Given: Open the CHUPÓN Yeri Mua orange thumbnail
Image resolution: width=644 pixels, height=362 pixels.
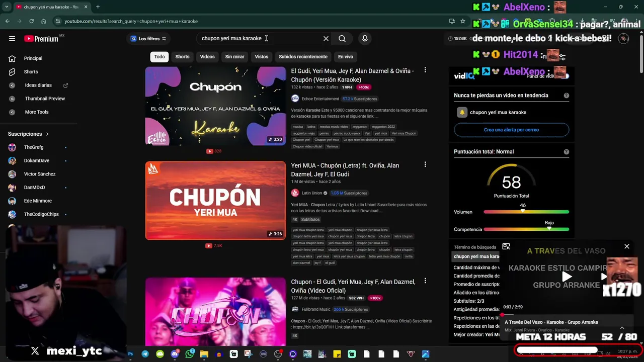Looking at the screenshot, I should coord(215,201).
